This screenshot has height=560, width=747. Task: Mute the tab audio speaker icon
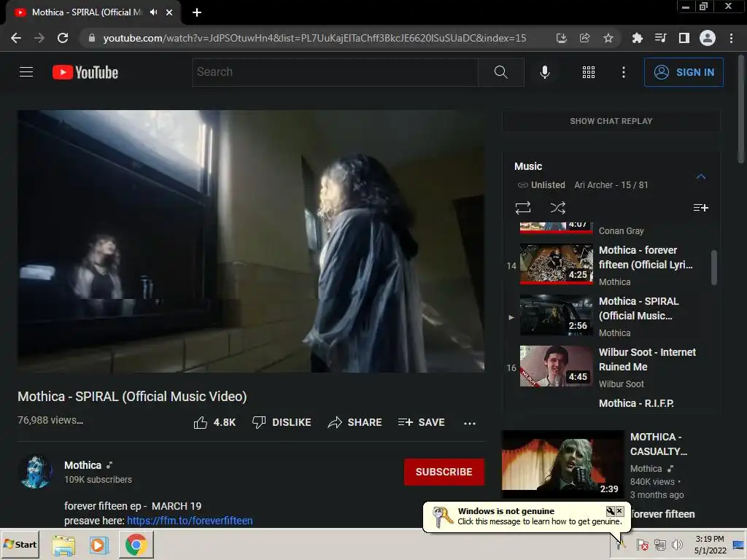[153, 12]
